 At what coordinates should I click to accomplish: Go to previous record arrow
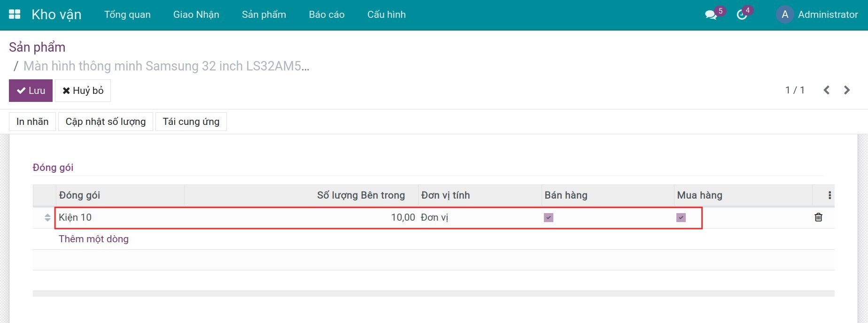click(x=827, y=90)
